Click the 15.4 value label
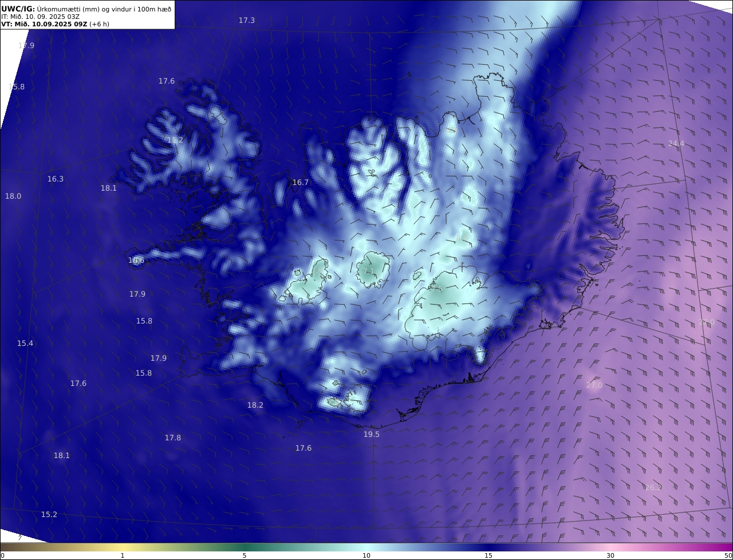The height and width of the screenshot is (560, 733). (x=25, y=344)
